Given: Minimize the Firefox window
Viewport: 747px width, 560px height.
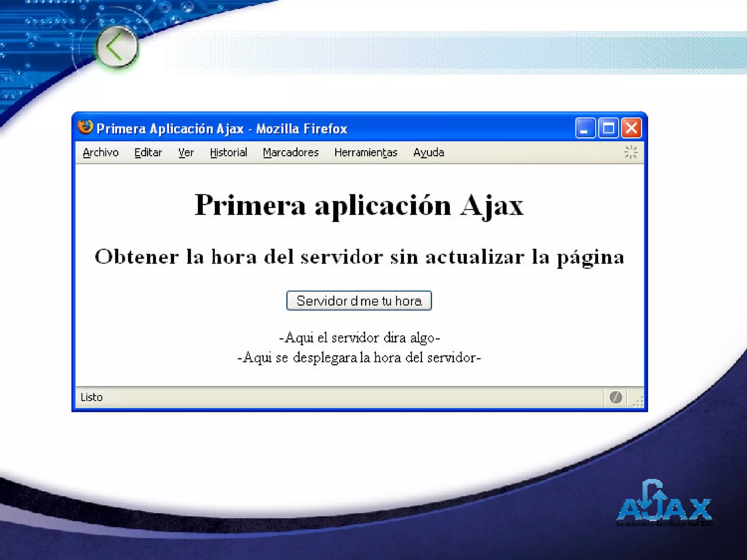Looking at the screenshot, I should [585, 128].
